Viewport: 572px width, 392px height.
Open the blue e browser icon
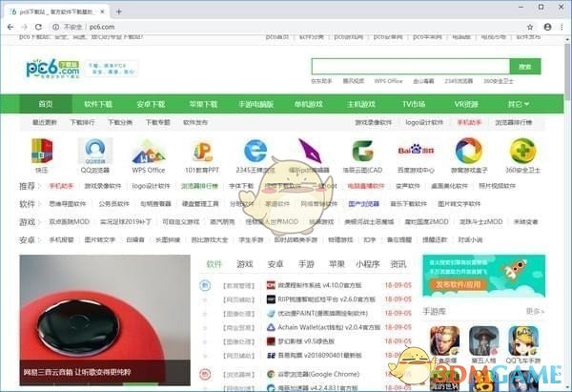pyautogui.click(x=255, y=151)
